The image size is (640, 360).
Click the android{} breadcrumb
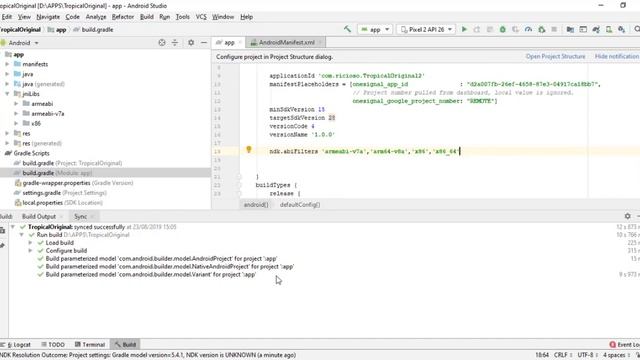coord(256,204)
